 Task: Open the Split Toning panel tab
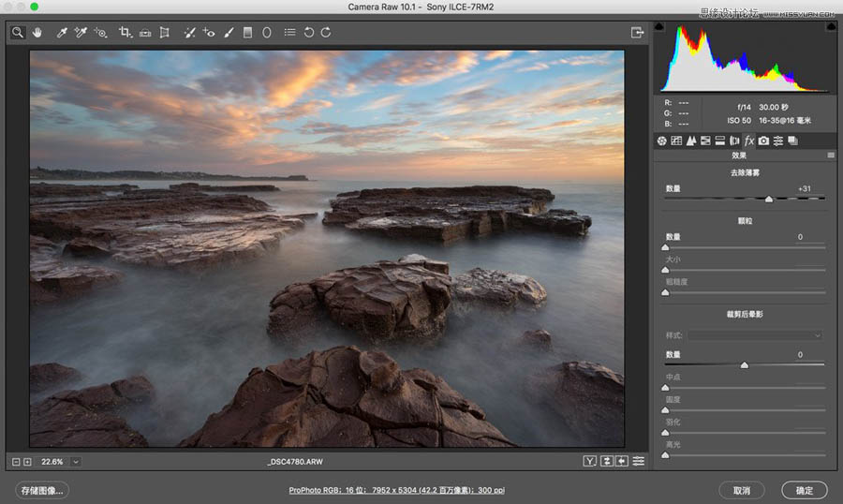(720, 141)
